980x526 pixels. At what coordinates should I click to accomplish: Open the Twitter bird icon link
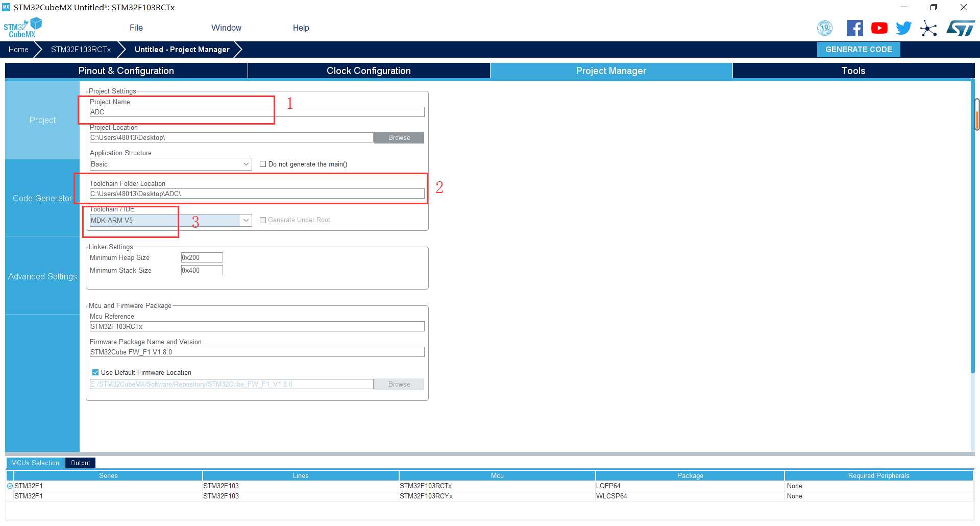coord(903,28)
